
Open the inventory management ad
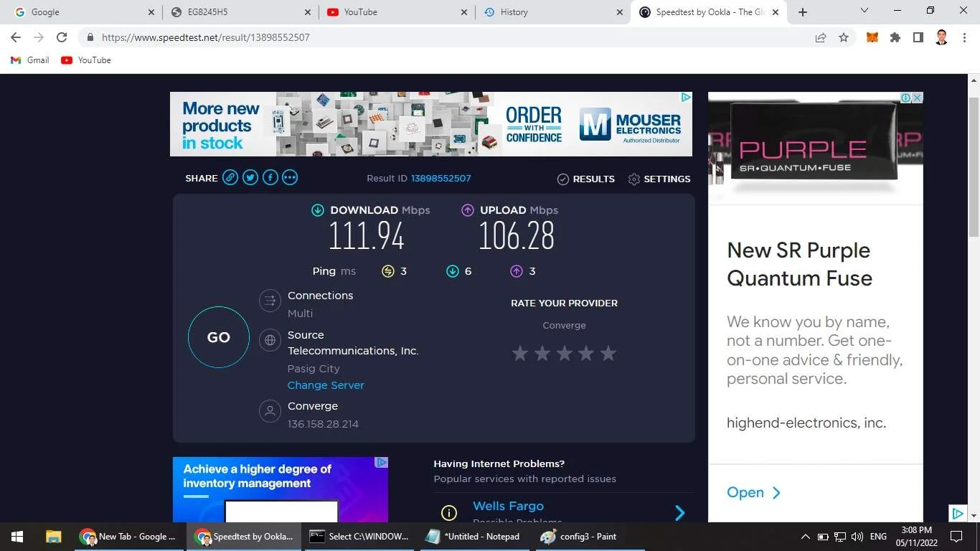click(x=281, y=489)
